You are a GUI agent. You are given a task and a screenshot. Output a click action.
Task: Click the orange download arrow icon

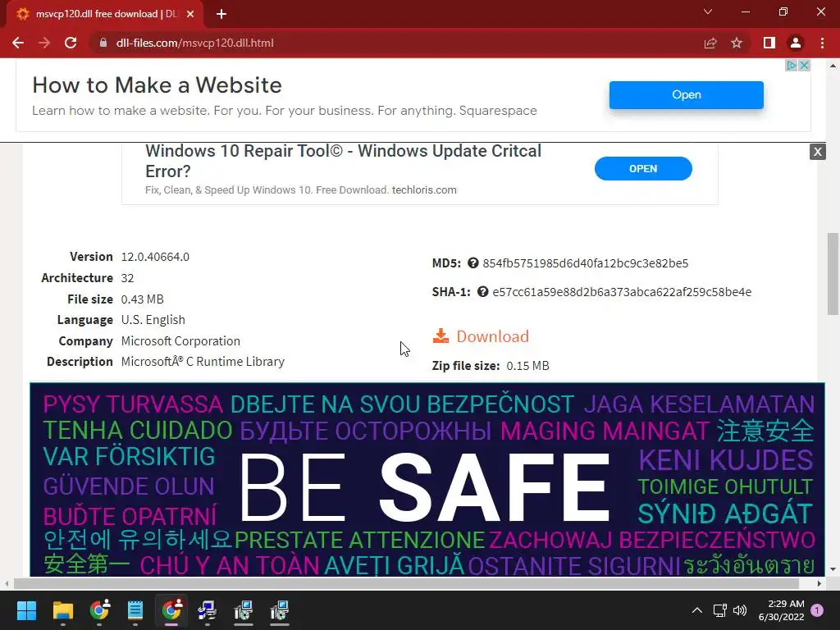(441, 336)
